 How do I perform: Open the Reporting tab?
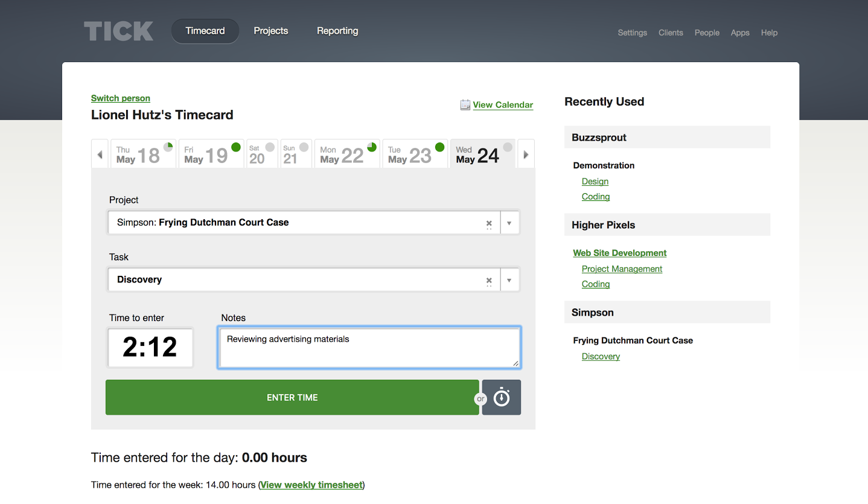click(337, 31)
